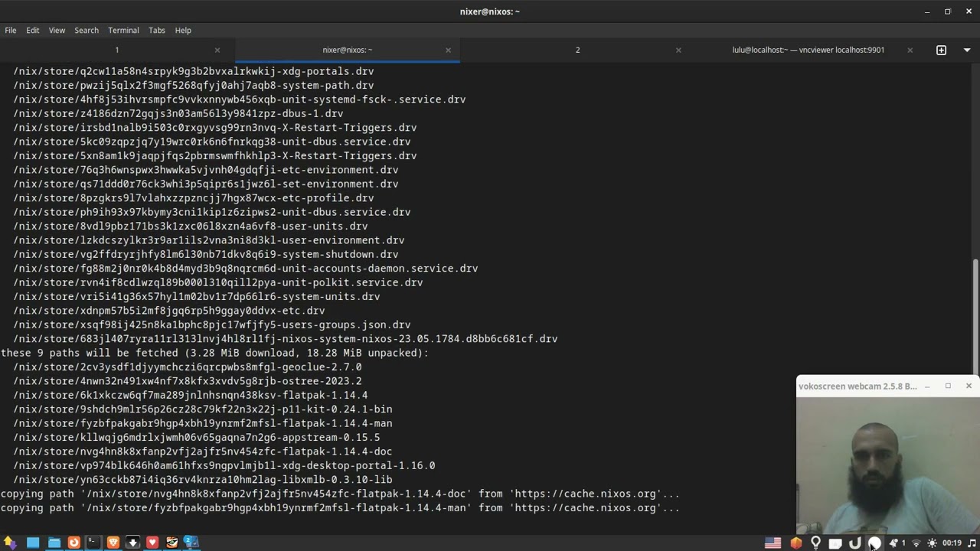Open the View menu

pos(57,30)
